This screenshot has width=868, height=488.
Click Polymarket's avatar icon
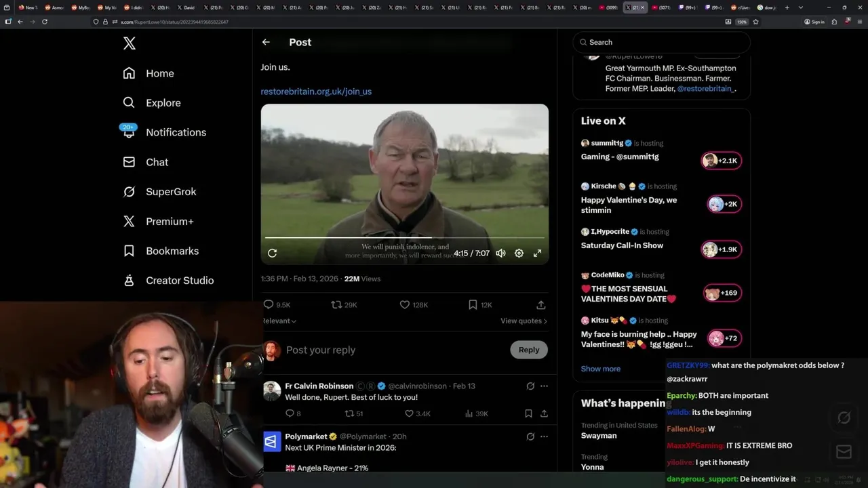(x=272, y=442)
